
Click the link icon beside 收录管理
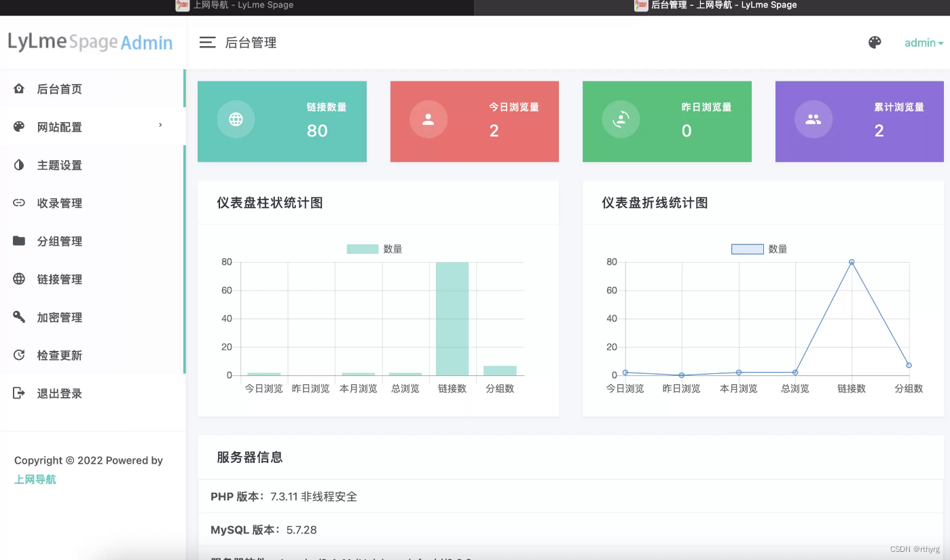[x=19, y=203]
